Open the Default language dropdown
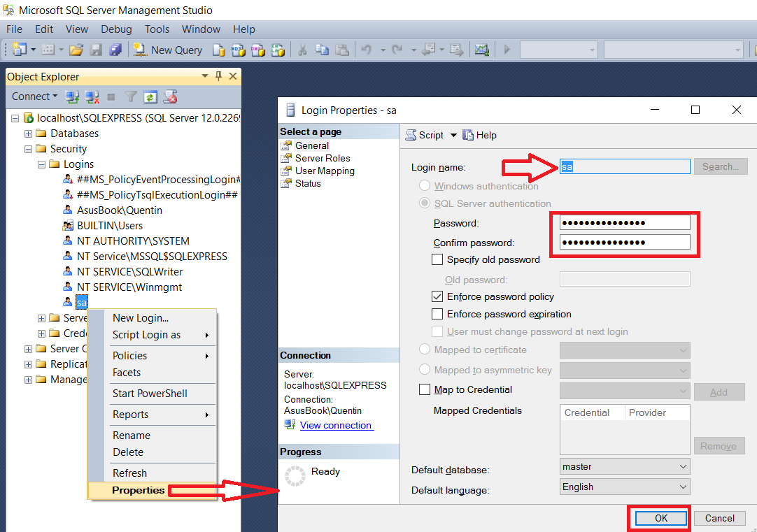Viewport: 757px width, 532px height. pyautogui.click(x=625, y=487)
